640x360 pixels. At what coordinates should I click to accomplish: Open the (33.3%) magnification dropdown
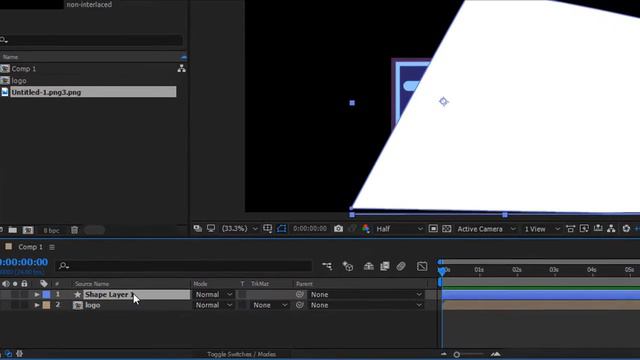[240, 229]
